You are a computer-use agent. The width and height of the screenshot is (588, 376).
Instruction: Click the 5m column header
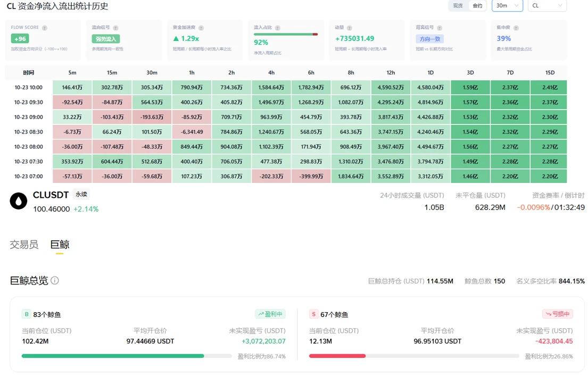pos(72,72)
